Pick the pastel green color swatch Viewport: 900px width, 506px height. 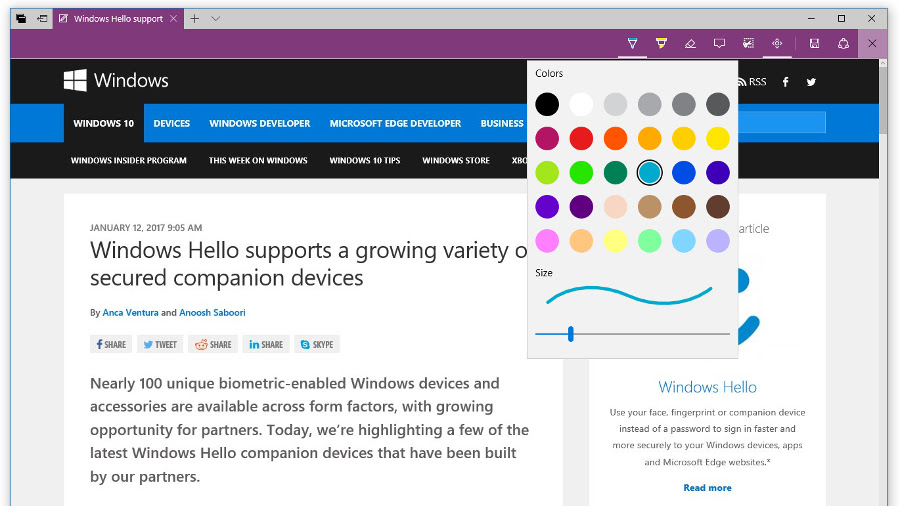coord(649,241)
